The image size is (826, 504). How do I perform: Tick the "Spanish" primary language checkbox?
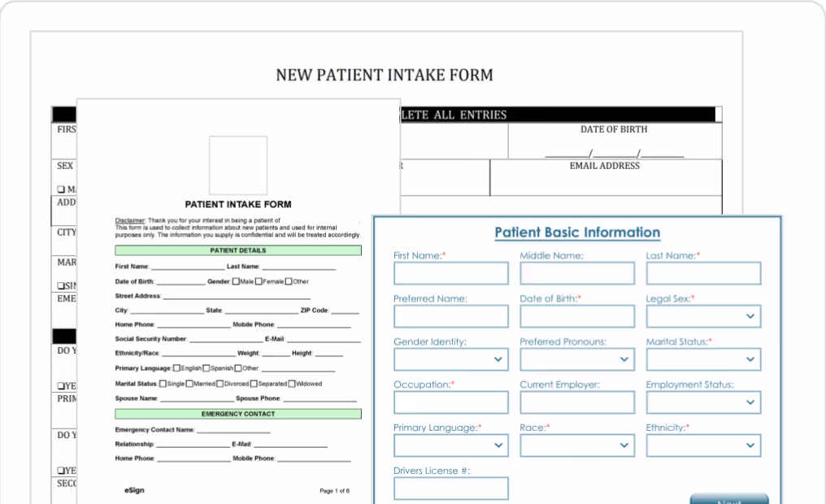206,367
